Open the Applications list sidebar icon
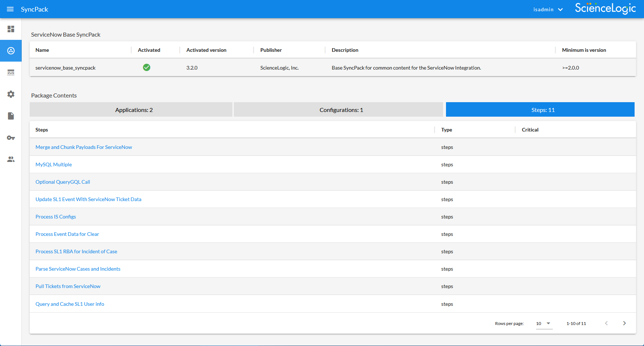Screen dimensions: 644x346 [x=11, y=72]
